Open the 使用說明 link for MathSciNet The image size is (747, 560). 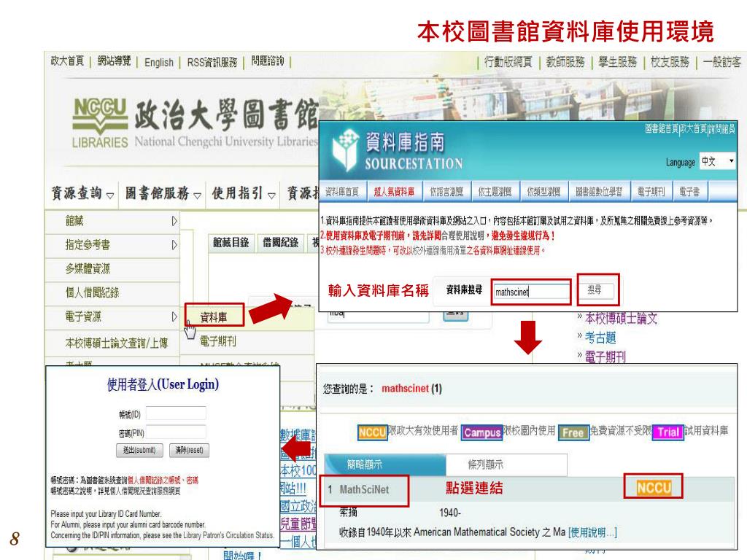(592, 532)
